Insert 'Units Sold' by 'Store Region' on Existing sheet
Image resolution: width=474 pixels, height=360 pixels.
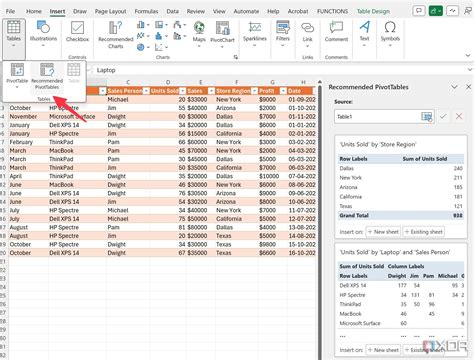click(x=423, y=232)
